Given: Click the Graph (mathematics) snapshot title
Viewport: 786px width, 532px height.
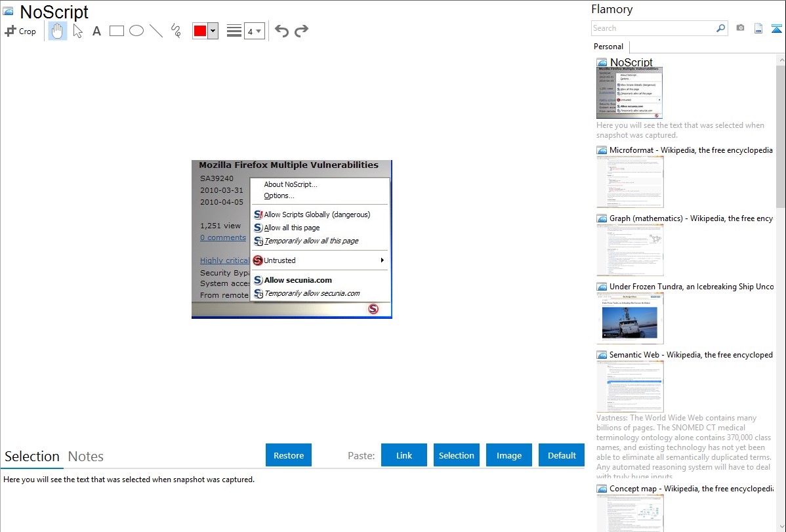Looking at the screenshot, I should click(691, 218).
